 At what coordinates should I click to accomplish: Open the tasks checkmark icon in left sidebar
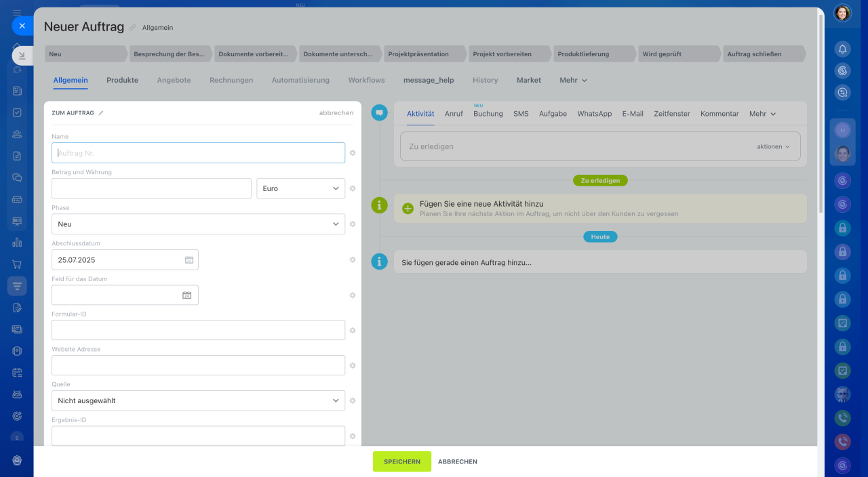tap(17, 112)
